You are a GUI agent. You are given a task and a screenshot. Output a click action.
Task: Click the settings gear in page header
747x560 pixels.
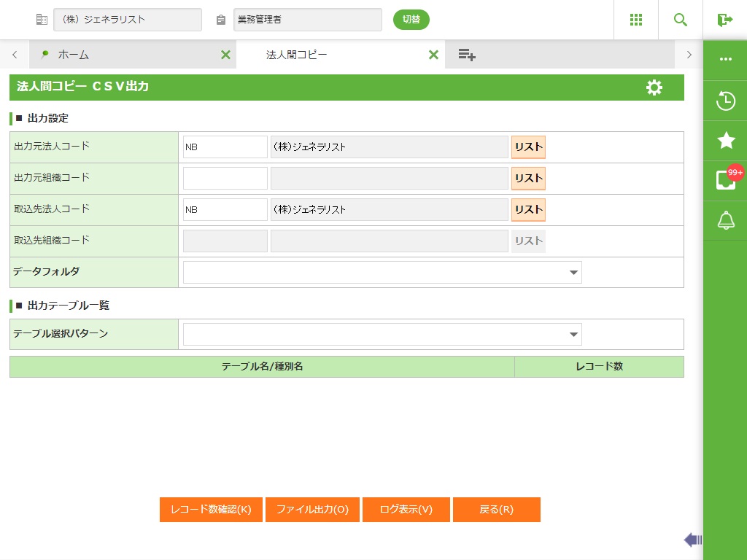654,87
